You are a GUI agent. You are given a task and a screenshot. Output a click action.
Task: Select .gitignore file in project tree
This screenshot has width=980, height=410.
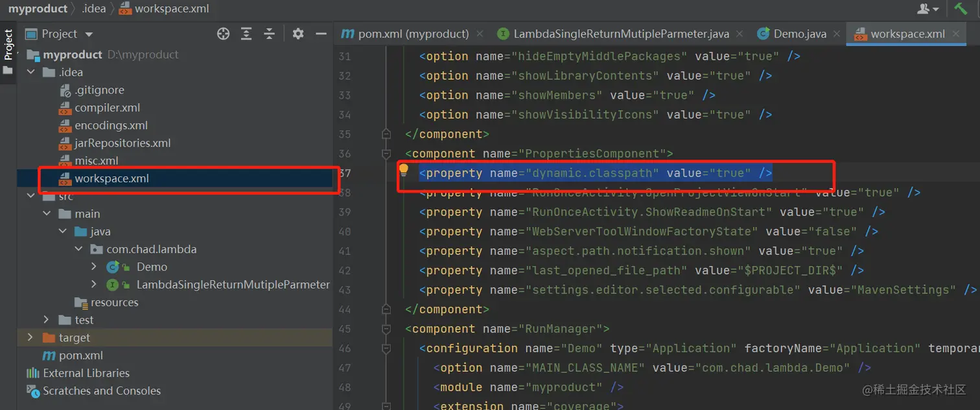[x=99, y=90]
